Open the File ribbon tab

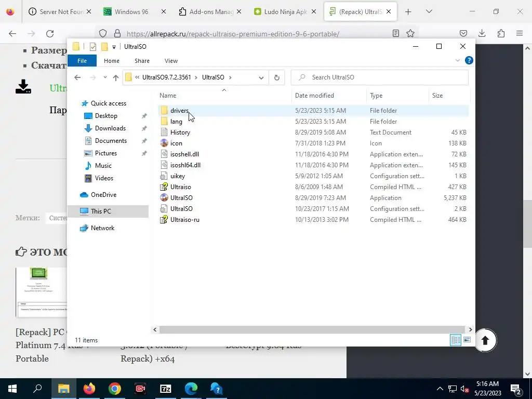pos(82,61)
